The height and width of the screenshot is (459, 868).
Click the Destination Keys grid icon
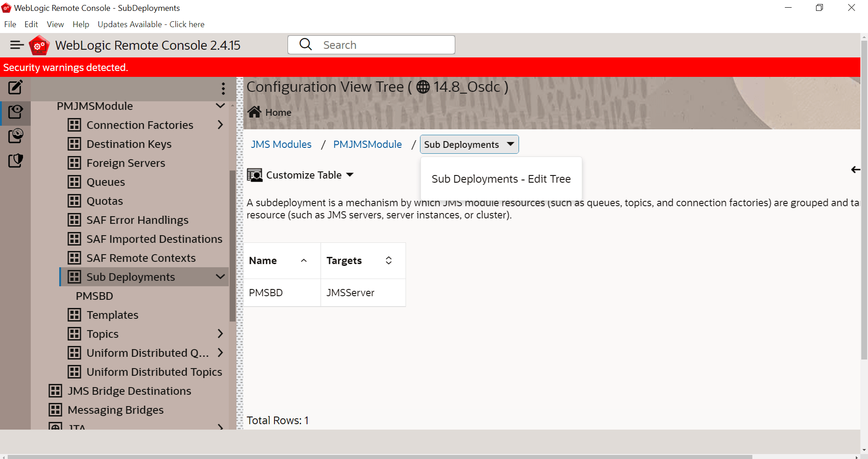[74, 144]
